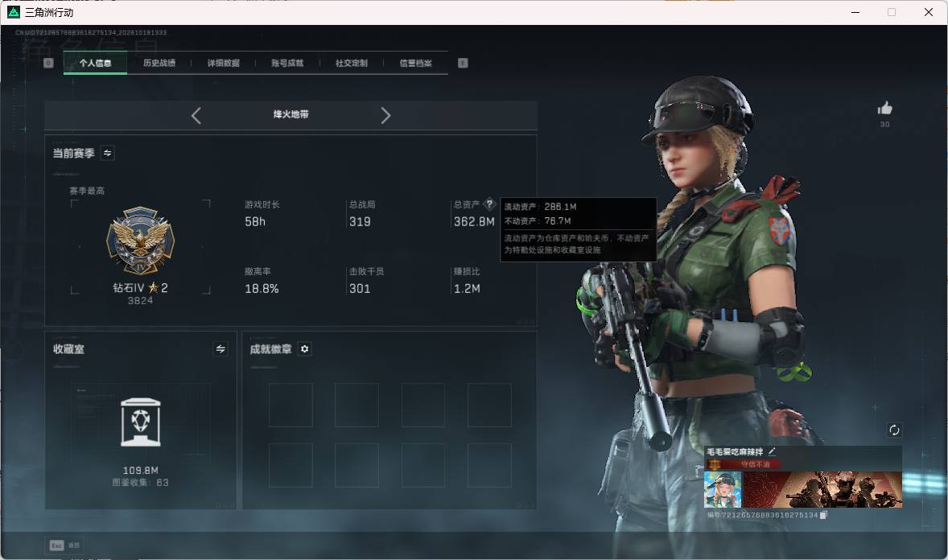This screenshot has width=948, height=560.
Task: Open the 详细数据 tab
Action: (x=223, y=63)
